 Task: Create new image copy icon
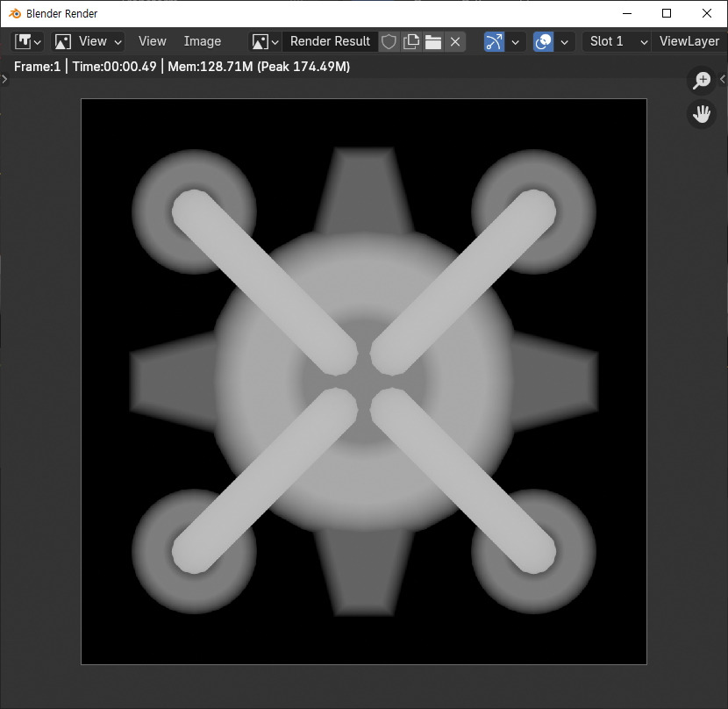point(410,42)
